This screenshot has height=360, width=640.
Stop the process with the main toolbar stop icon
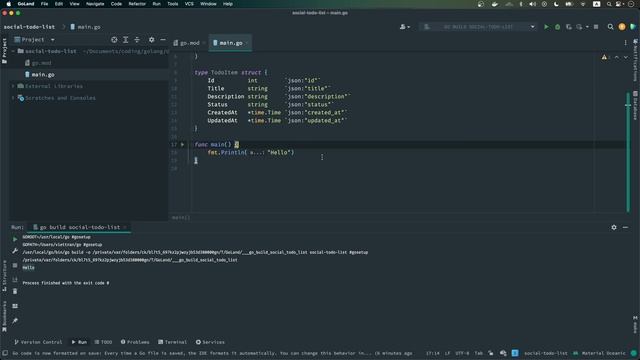596,27
